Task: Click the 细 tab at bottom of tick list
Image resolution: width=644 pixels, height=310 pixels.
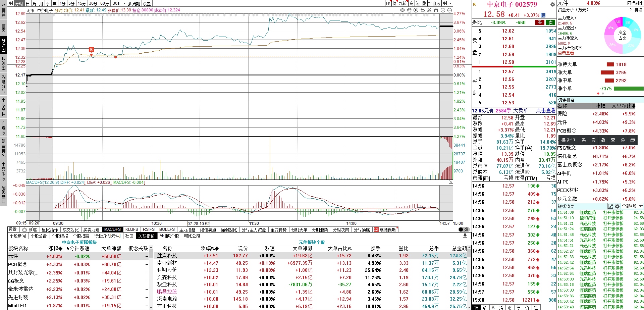Action: (476, 307)
